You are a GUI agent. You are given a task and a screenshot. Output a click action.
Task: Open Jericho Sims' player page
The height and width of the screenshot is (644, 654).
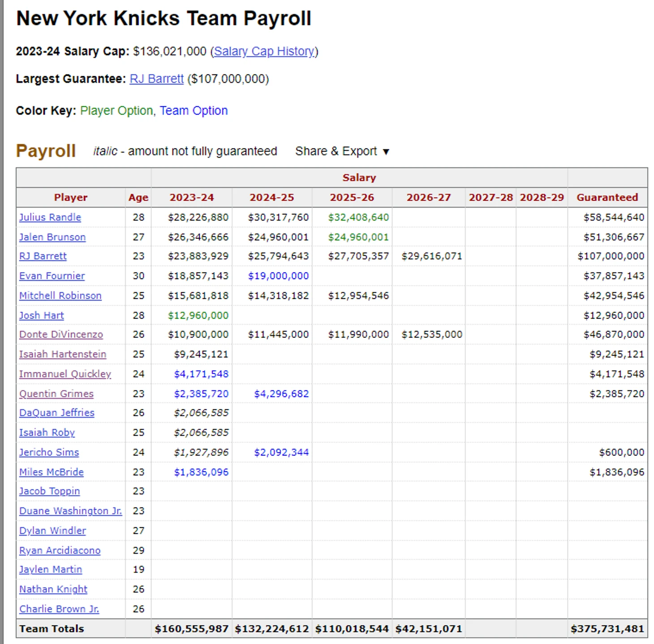[49, 452]
